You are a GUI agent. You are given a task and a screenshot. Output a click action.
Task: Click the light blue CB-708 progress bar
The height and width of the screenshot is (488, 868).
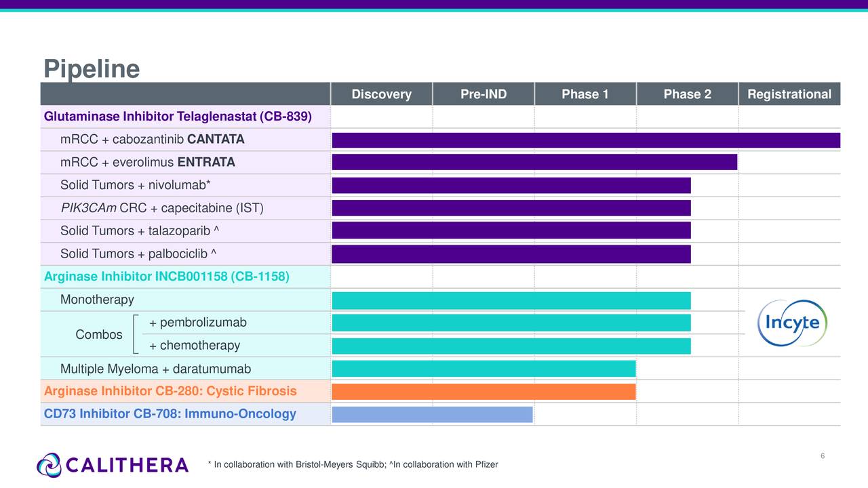point(433,414)
